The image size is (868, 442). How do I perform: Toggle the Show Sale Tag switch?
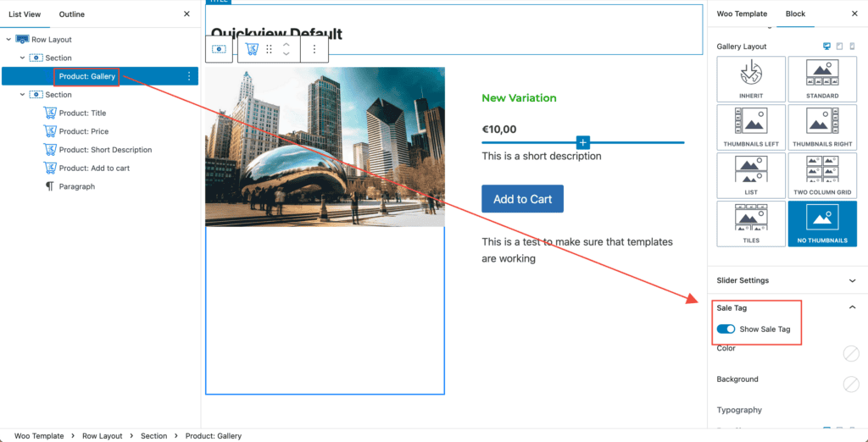[x=726, y=329]
